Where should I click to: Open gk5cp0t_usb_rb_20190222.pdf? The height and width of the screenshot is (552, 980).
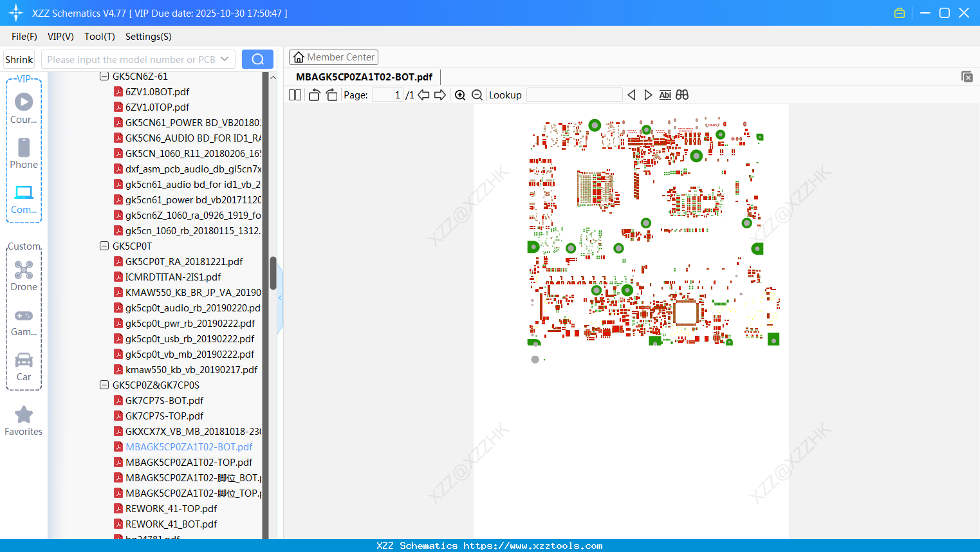(x=190, y=339)
